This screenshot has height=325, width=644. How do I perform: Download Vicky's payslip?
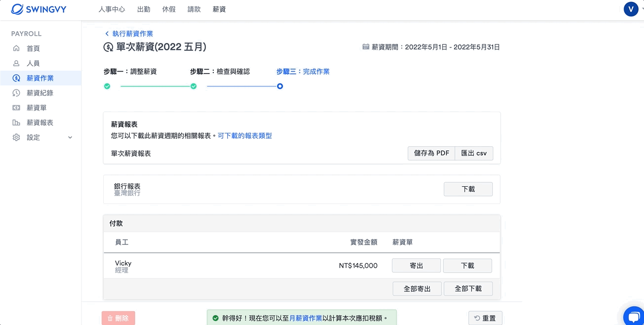(468, 266)
